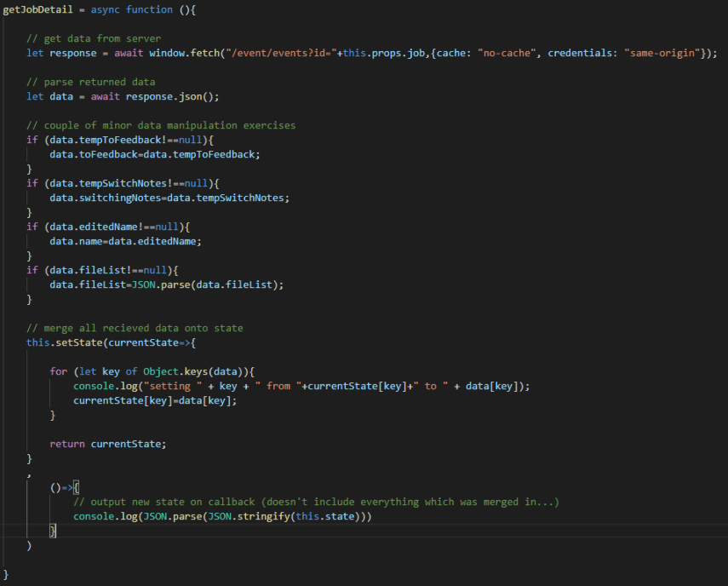Click the getJobDetail function name

38,9
